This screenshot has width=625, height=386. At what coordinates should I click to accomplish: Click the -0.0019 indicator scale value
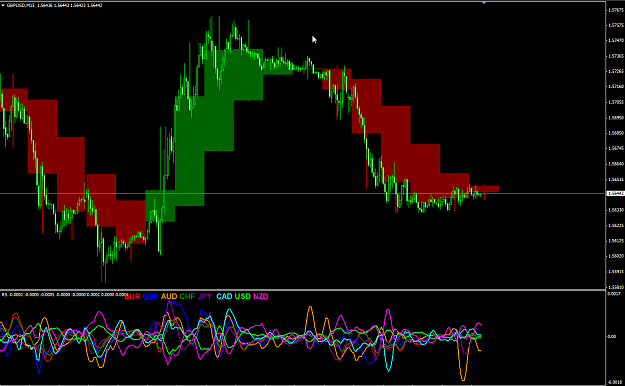pyautogui.click(x=614, y=382)
